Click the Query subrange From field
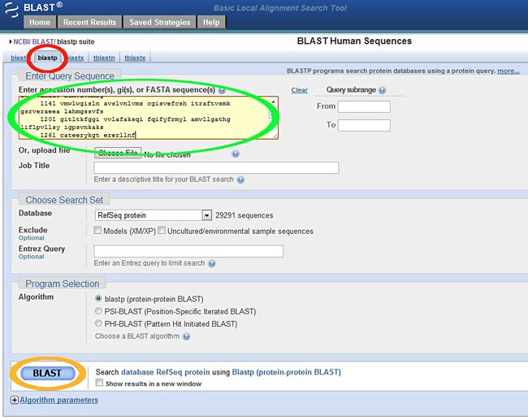The image size is (528, 420). pos(364,106)
